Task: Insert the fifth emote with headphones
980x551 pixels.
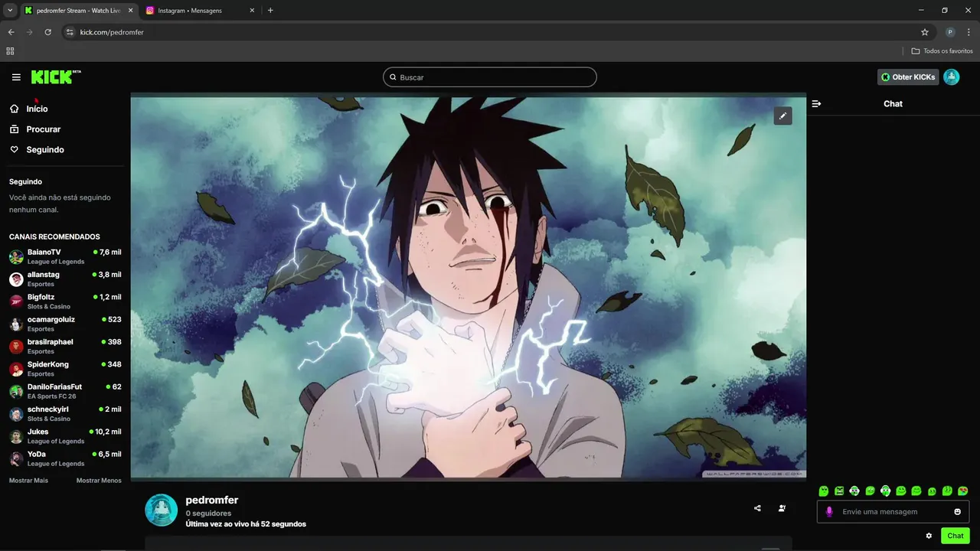Action: pyautogui.click(x=886, y=491)
